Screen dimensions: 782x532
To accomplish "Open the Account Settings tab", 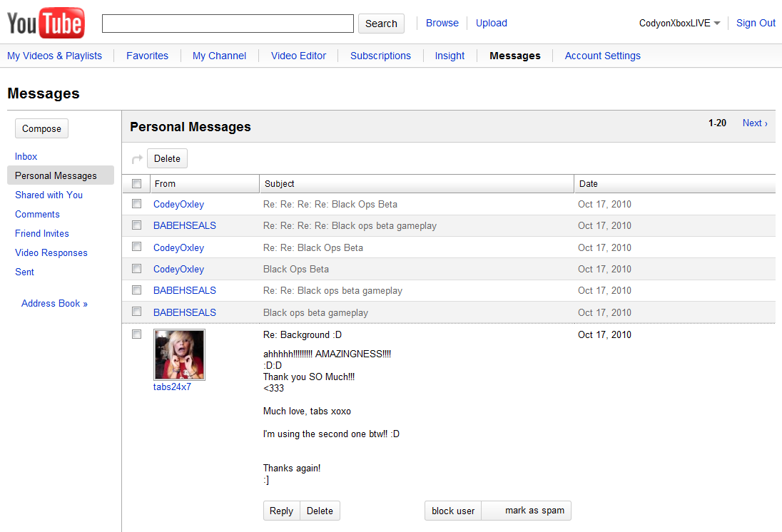I will tap(602, 56).
